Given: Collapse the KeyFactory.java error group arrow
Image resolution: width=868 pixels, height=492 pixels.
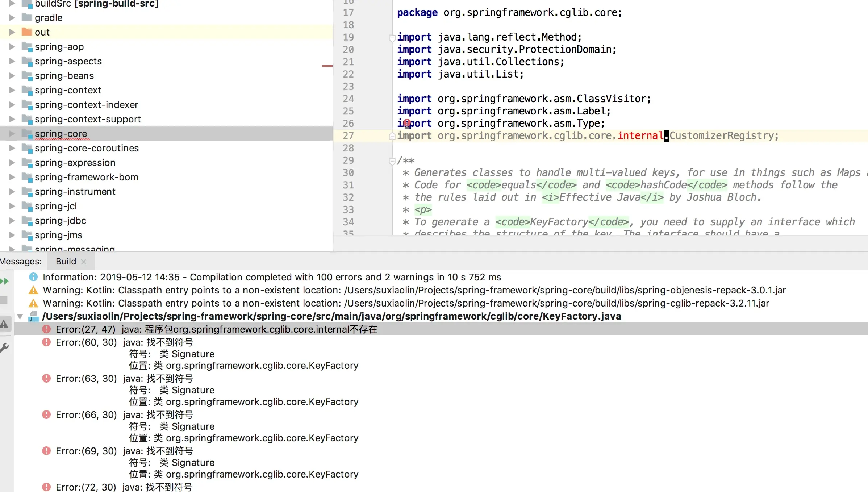Looking at the screenshot, I should point(20,316).
